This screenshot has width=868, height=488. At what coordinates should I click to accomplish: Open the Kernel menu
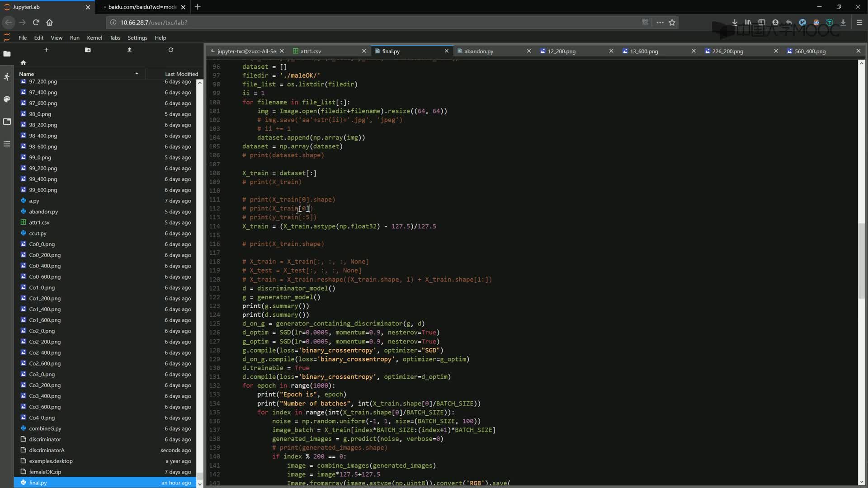94,38
